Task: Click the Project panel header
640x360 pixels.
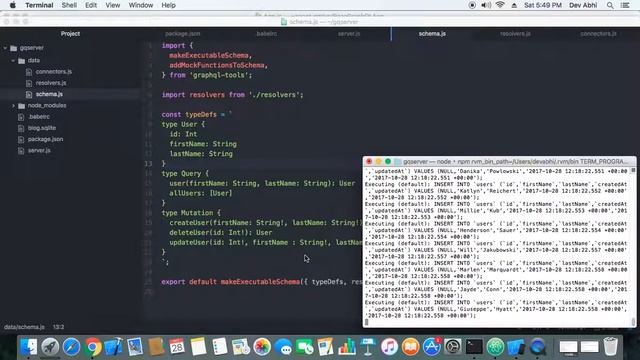Action: 70,34
